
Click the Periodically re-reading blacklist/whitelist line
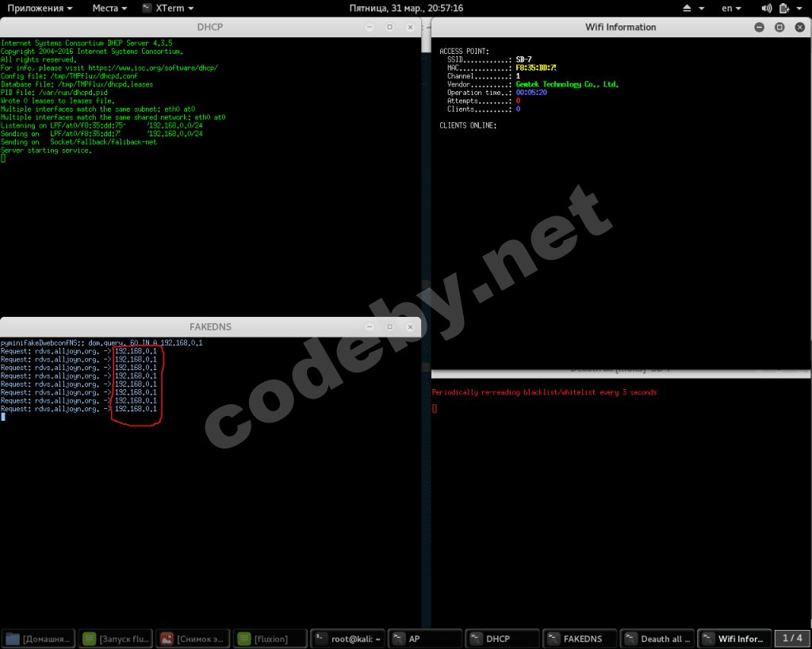(x=544, y=392)
